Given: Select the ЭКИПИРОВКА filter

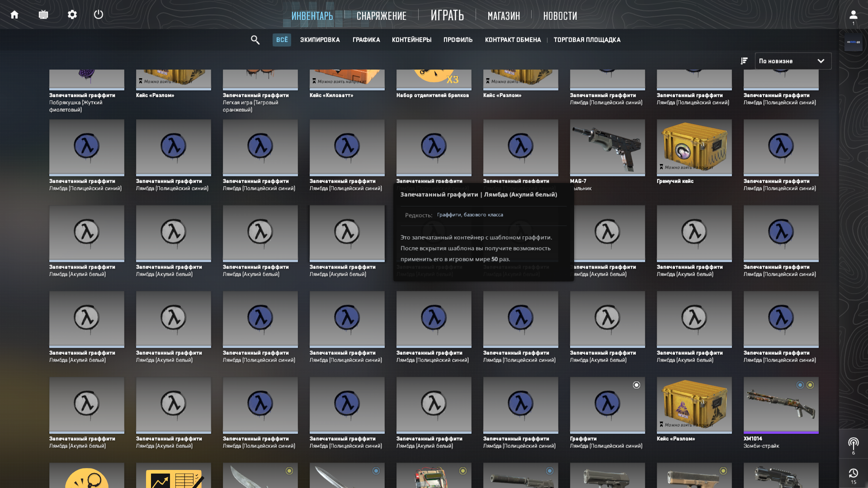Looking at the screenshot, I should (320, 40).
